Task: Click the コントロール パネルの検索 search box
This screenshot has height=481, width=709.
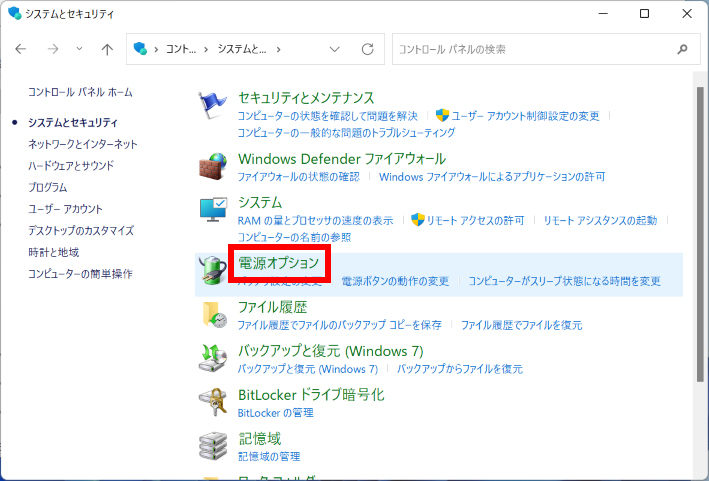Action: click(547, 49)
